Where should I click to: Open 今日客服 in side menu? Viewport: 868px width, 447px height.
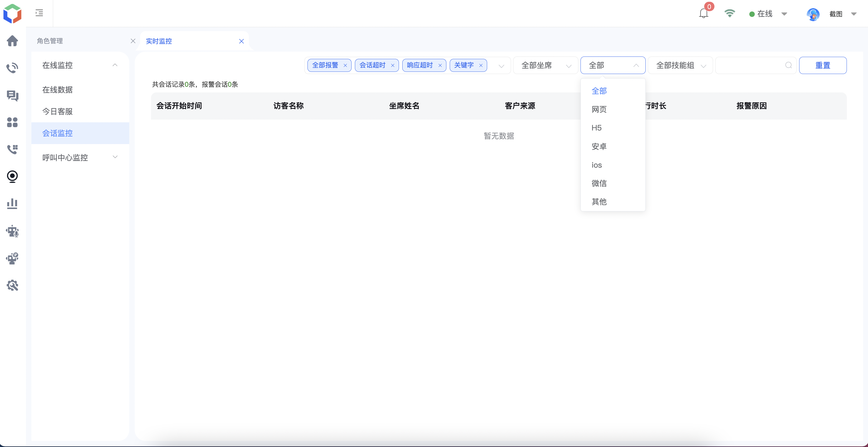[80, 111]
